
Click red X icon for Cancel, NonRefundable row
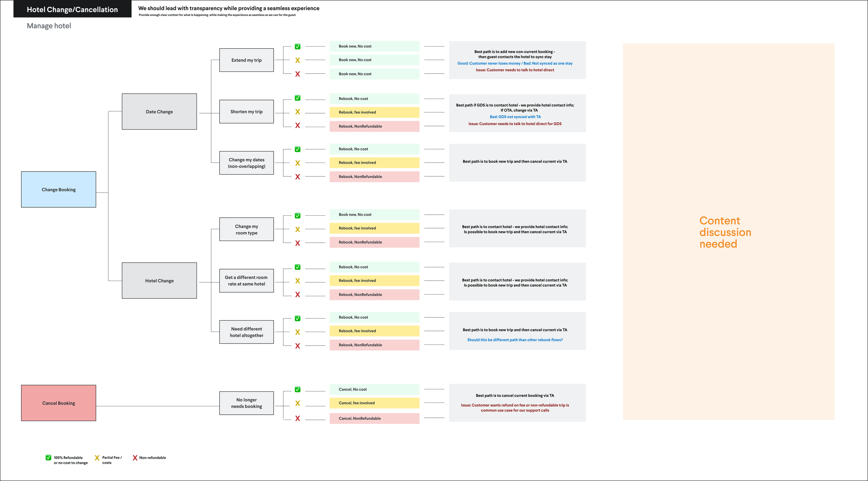(298, 418)
